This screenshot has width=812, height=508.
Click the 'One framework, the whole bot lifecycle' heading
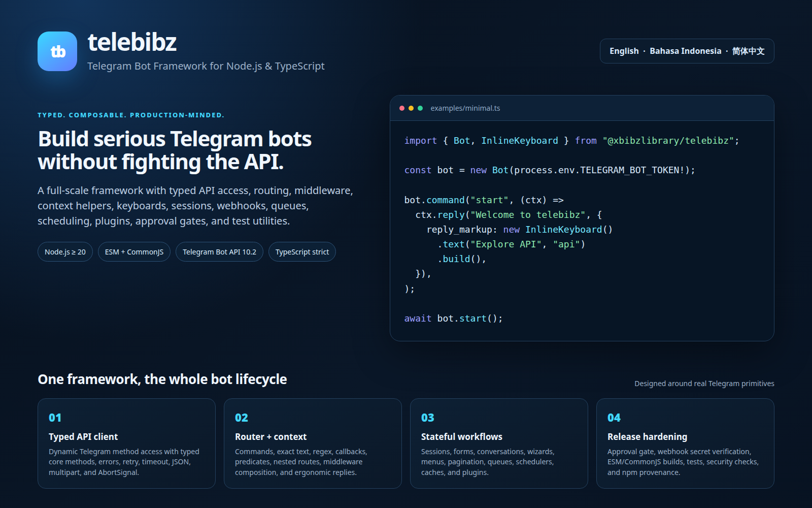click(162, 379)
